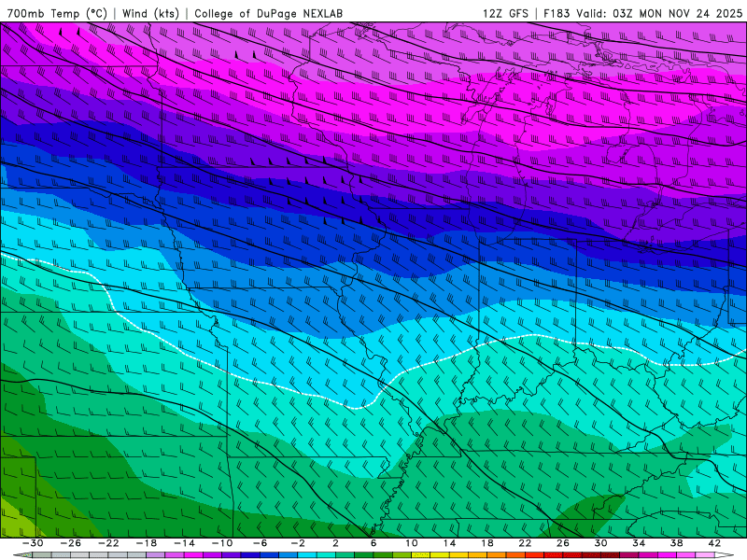Click the "Wind (kts)" header label

(x=150, y=13)
